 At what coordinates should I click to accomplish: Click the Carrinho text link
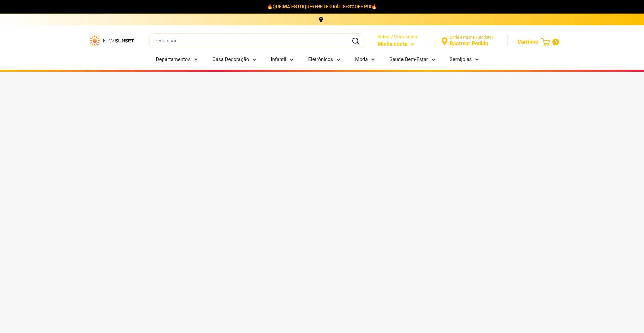tap(528, 42)
